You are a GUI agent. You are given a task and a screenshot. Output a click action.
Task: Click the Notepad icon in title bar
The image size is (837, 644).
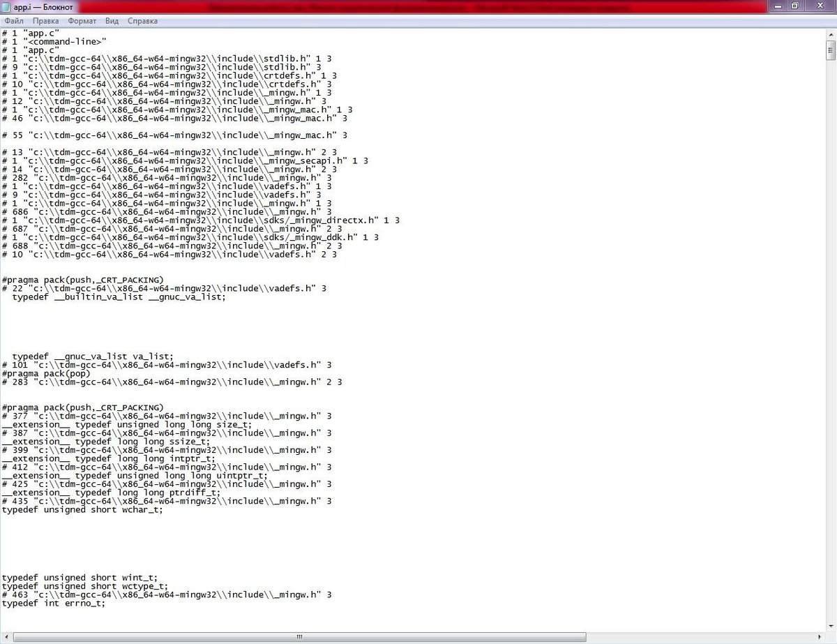[x=7, y=6]
